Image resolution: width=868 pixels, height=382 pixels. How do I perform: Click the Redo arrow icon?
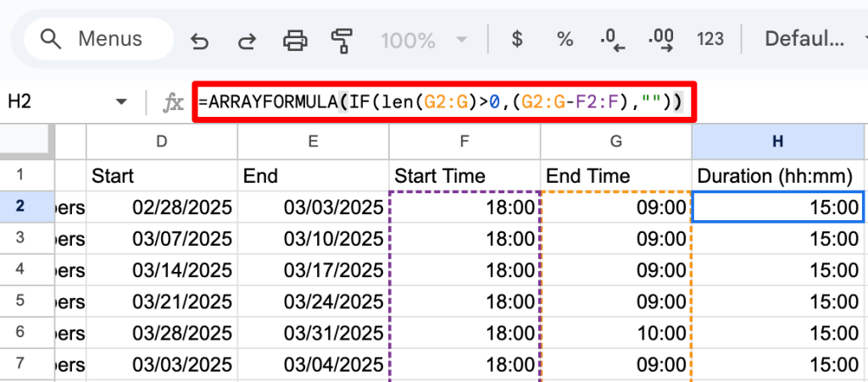247,41
